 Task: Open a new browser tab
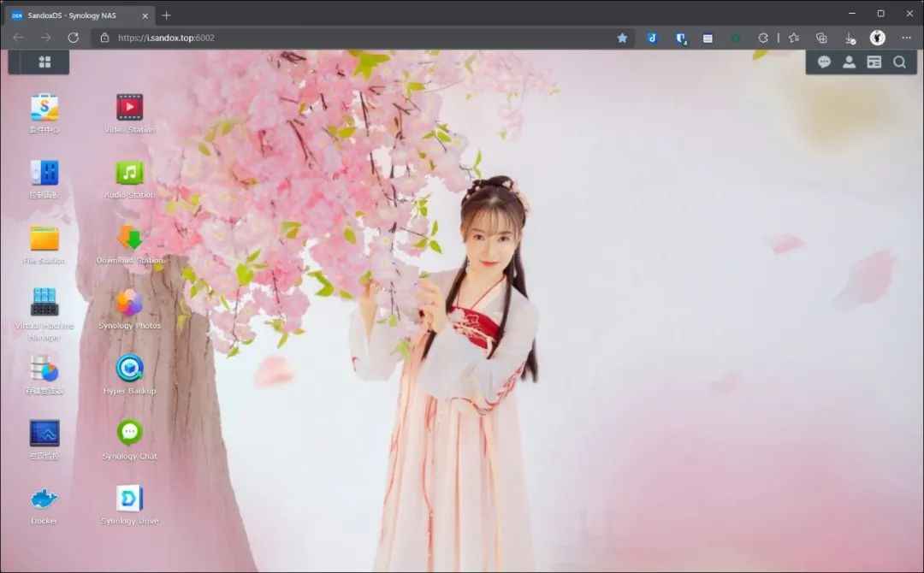point(166,16)
